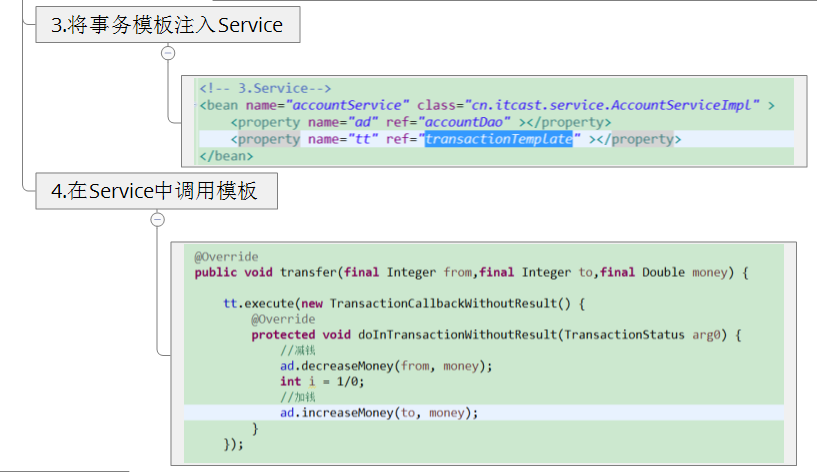Click highlighted 'ad.increaseMoney(to, money);' line
The image size is (817, 472).
tap(379, 413)
